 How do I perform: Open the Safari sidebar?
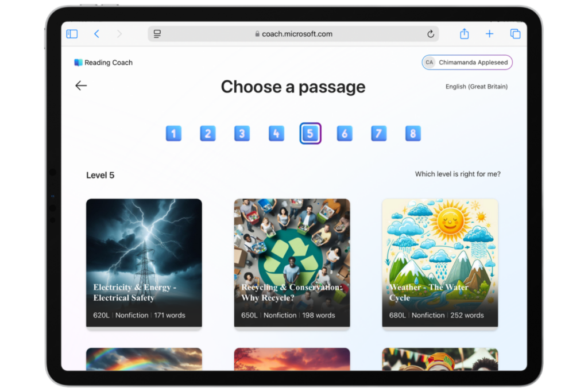[x=72, y=33]
